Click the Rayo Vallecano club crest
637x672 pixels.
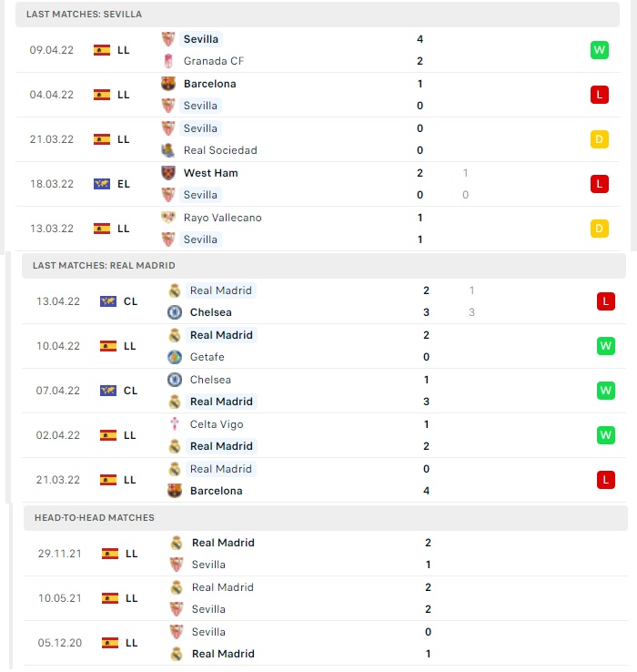pyautogui.click(x=168, y=218)
